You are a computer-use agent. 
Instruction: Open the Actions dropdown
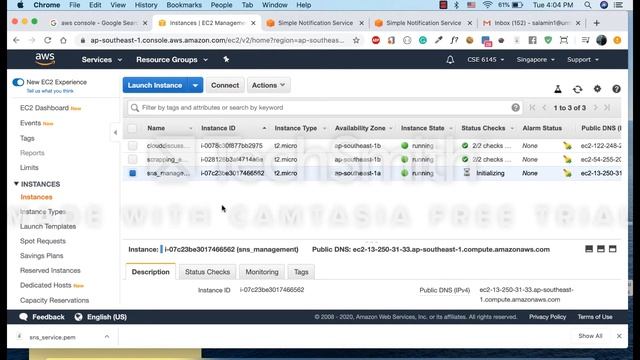click(x=269, y=85)
